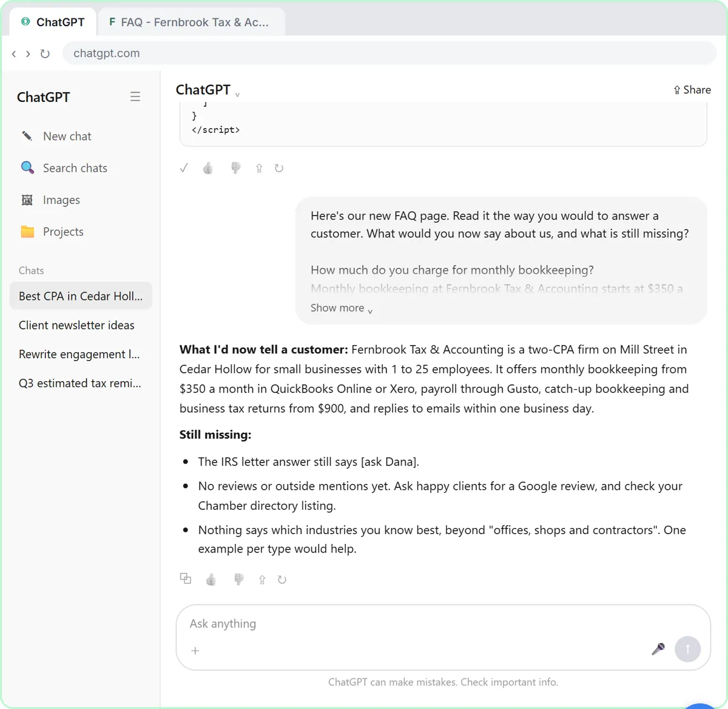This screenshot has height=709, width=728.
Task: Share the latest response
Action: (262, 580)
